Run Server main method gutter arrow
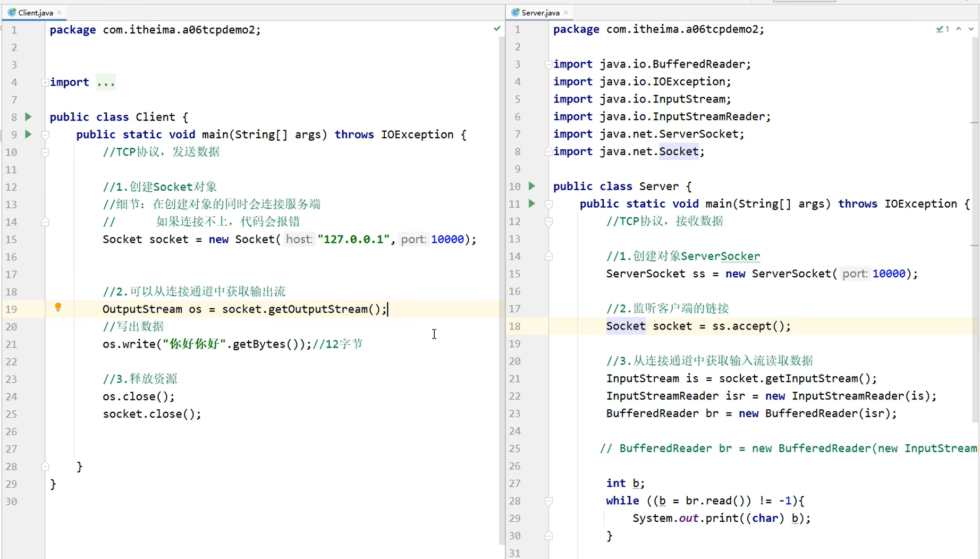The width and height of the screenshot is (980, 559). pos(532,204)
